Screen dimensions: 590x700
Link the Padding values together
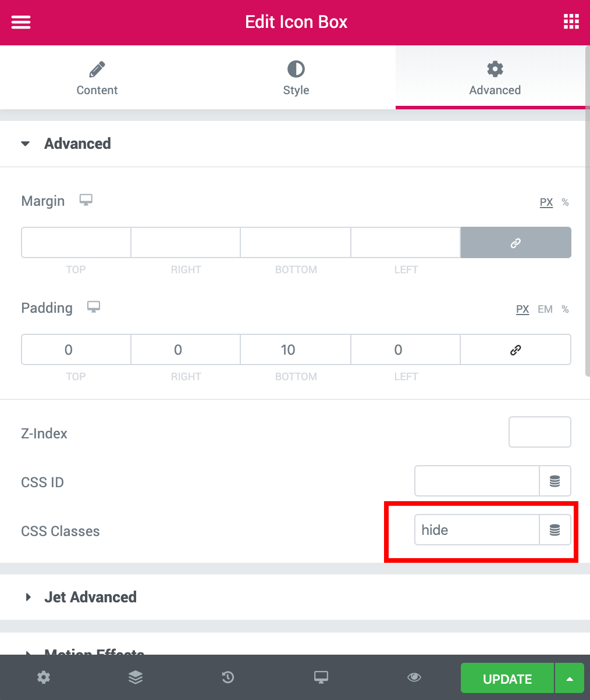pyautogui.click(x=516, y=349)
